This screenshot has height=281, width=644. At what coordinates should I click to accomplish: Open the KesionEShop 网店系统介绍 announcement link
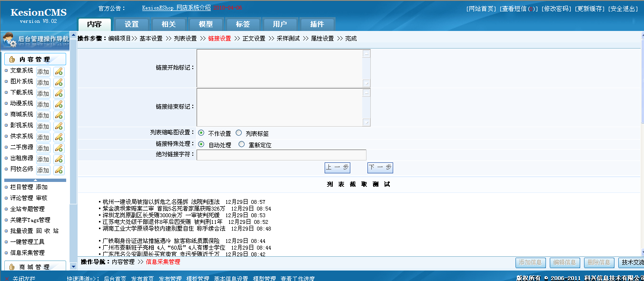point(176,8)
